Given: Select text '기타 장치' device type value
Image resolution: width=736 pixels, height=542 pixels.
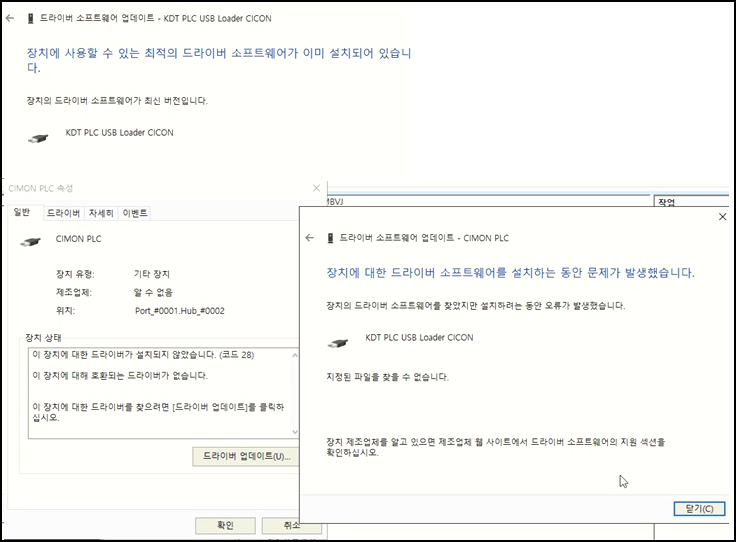Looking at the screenshot, I should coord(152,274).
